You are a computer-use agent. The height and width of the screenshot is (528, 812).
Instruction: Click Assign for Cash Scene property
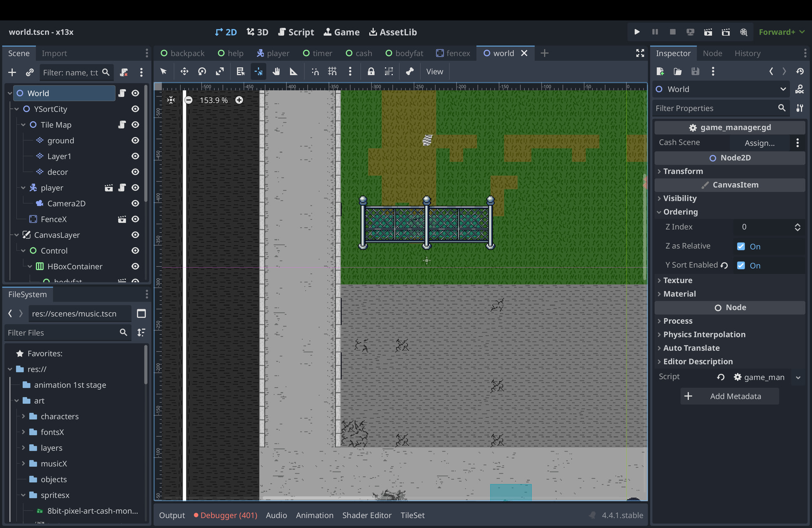[x=759, y=143]
